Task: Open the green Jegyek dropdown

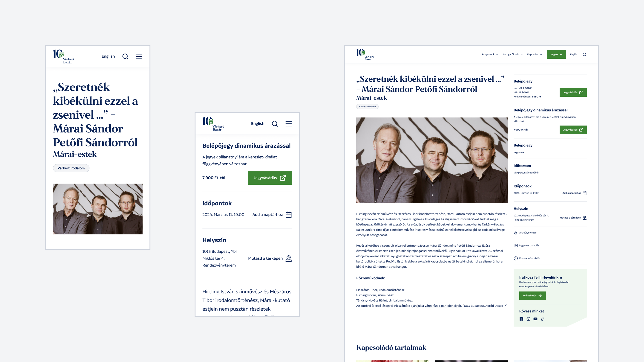Action: [x=556, y=55]
